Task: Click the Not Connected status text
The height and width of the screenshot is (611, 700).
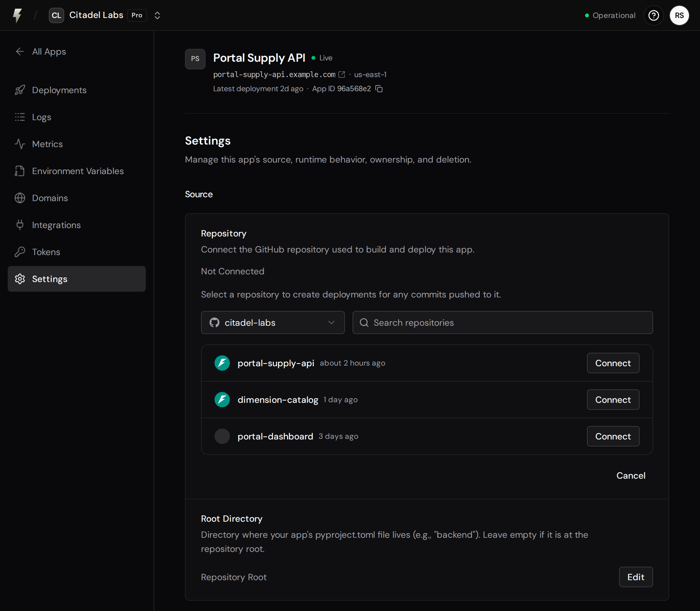Action: click(x=232, y=271)
